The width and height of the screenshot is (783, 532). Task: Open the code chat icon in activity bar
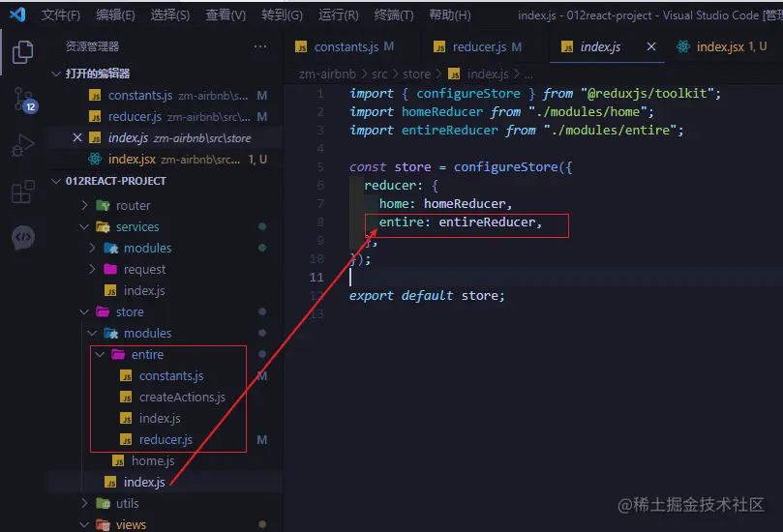(x=23, y=238)
